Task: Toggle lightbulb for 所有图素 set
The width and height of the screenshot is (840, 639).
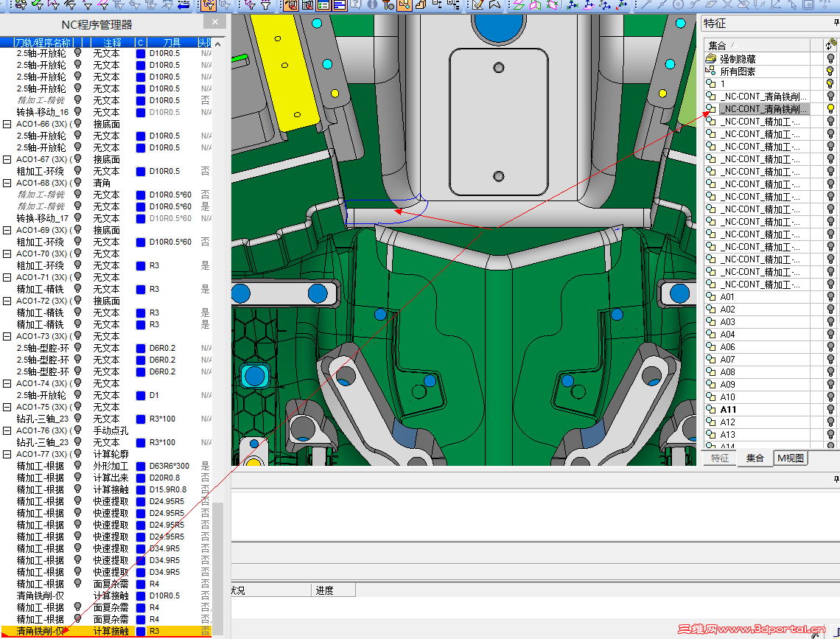Action: [831, 71]
